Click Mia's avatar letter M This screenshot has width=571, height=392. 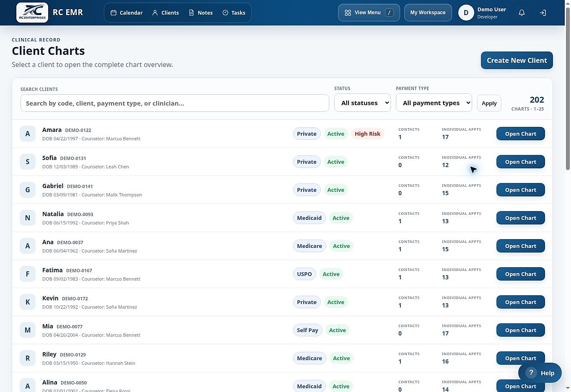point(28,330)
